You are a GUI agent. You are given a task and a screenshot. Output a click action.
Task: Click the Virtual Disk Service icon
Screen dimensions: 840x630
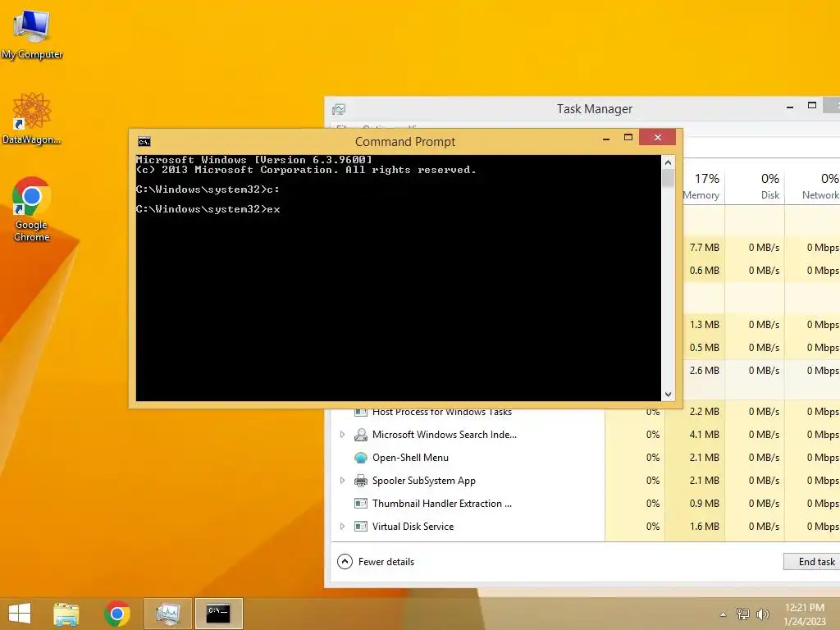coord(361,527)
